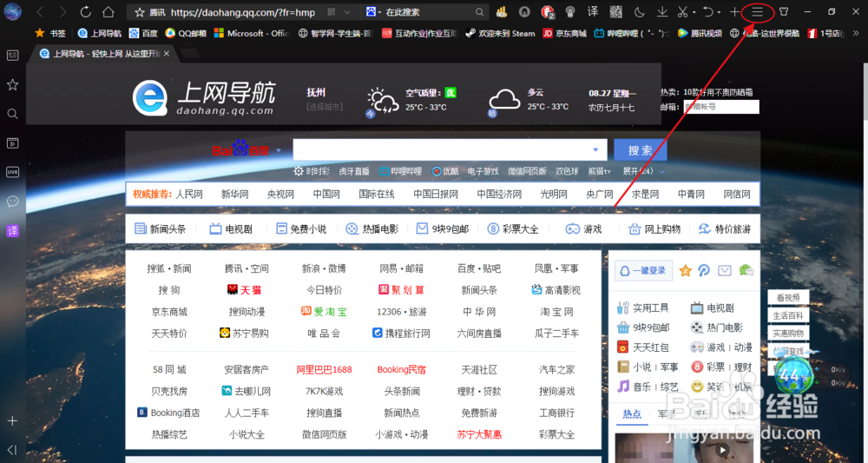Click the search magnifier in the search box

tap(479, 12)
